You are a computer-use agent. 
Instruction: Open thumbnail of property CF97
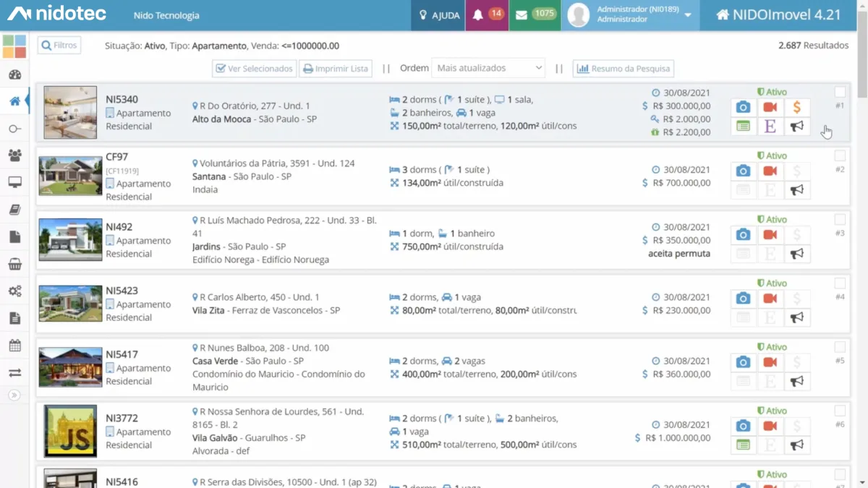(70, 176)
